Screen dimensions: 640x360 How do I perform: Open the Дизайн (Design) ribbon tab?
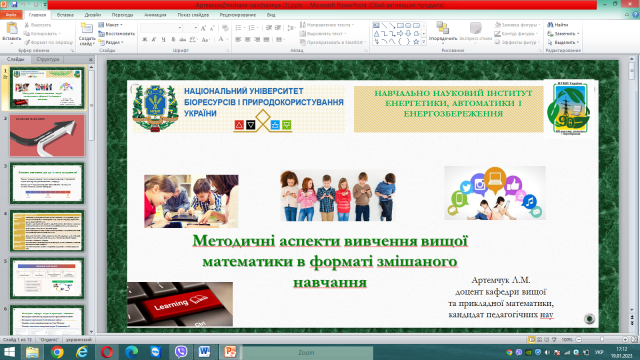pos(93,15)
